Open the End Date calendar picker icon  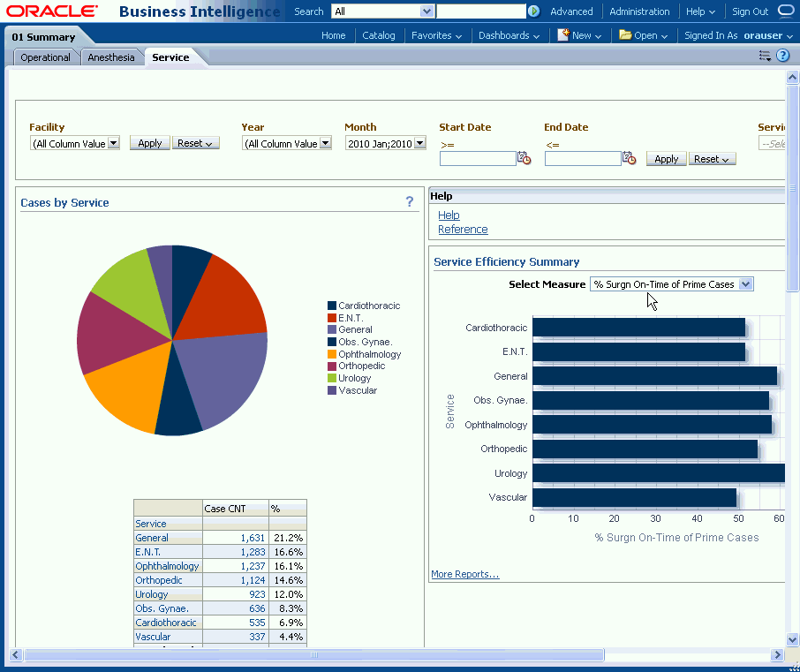[x=630, y=156]
